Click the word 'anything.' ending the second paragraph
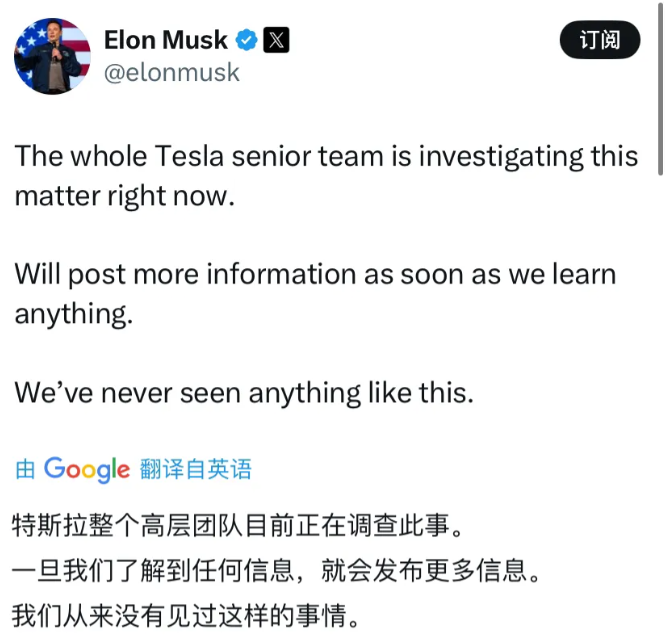The image size is (667, 639). (74, 314)
